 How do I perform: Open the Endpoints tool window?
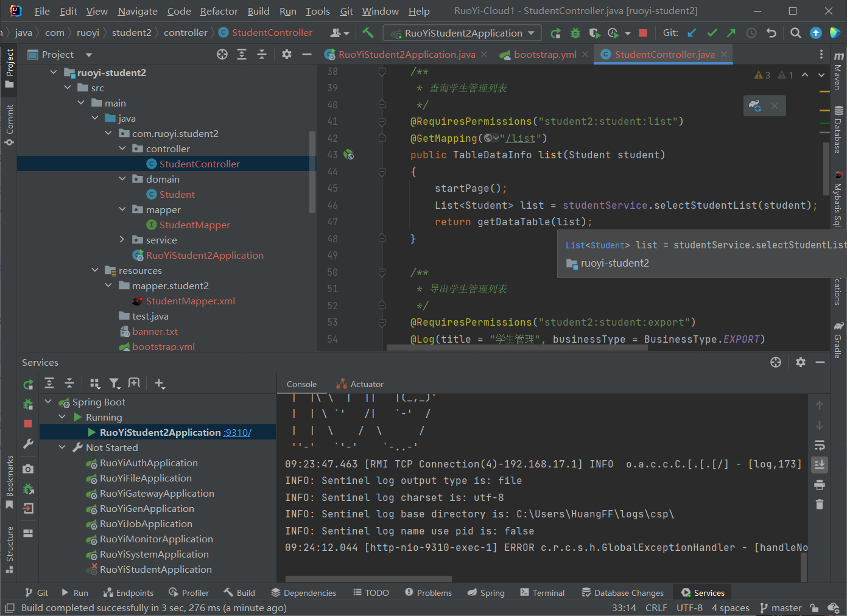[x=128, y=593]
